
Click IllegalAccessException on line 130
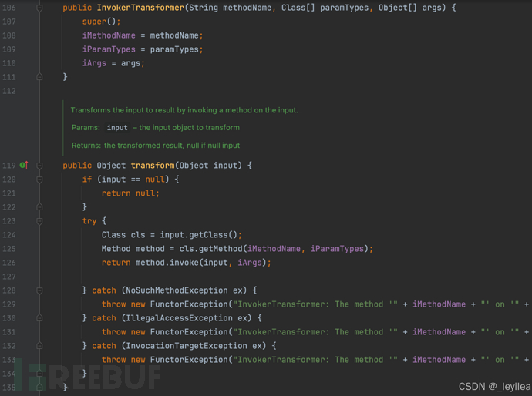[x=179, y=318]
